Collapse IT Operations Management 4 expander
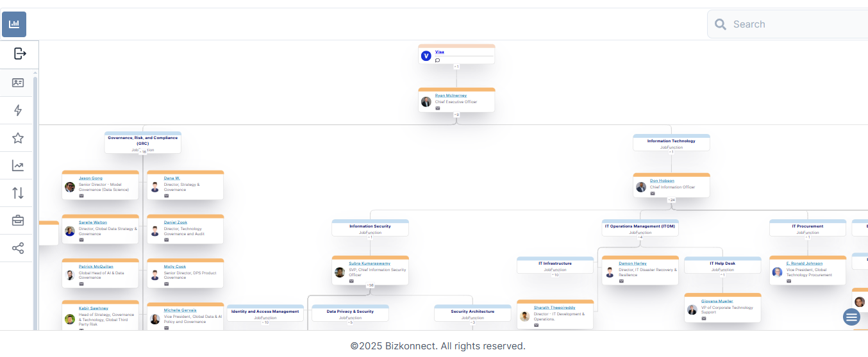The height and width of the screenshot is (357, 868). tap(640, 237)
